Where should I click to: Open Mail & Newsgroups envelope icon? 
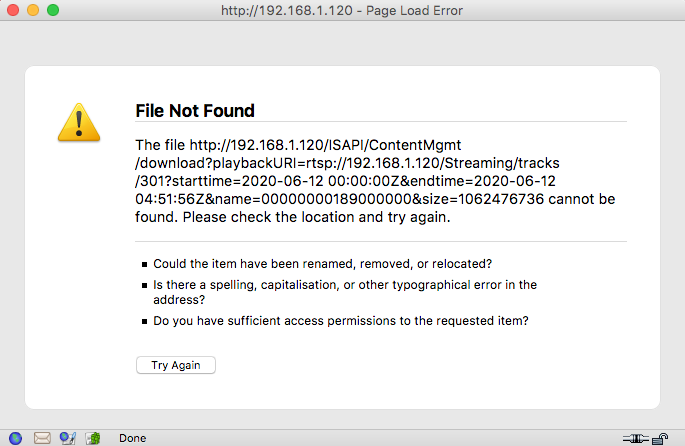(x=42, y=437)
